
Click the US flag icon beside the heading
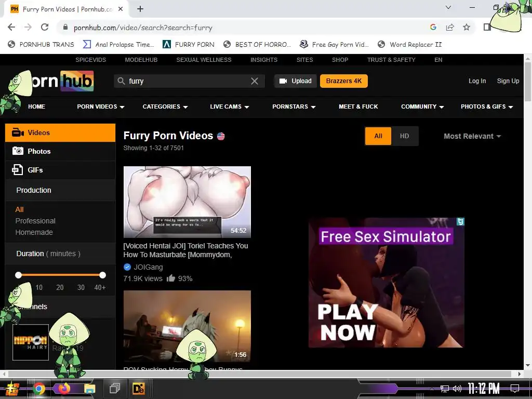pos(221,137)
